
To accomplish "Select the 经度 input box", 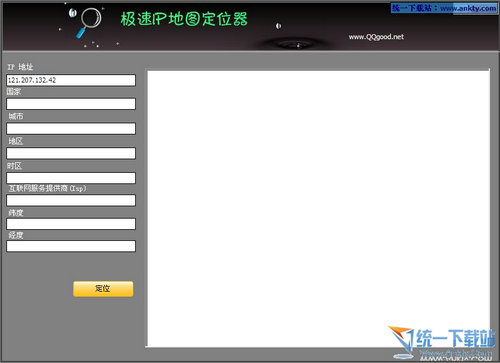I will tap(71, 246).
